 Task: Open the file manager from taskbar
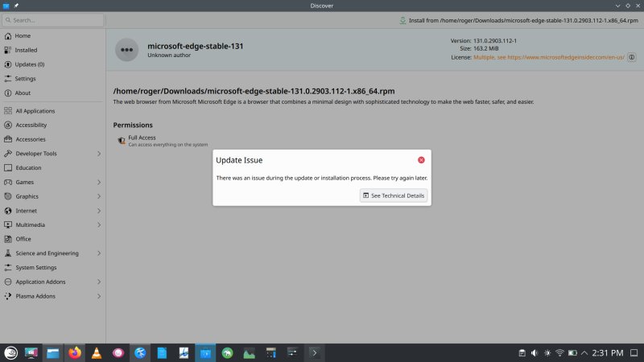coord(52,353)
